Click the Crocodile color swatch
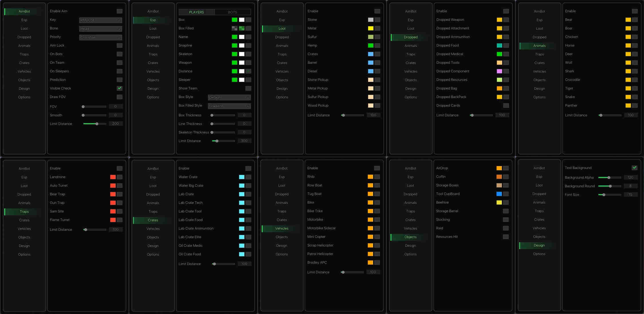Image resolution: width=644 pixels, height=314 pixels. click(628, 80)
